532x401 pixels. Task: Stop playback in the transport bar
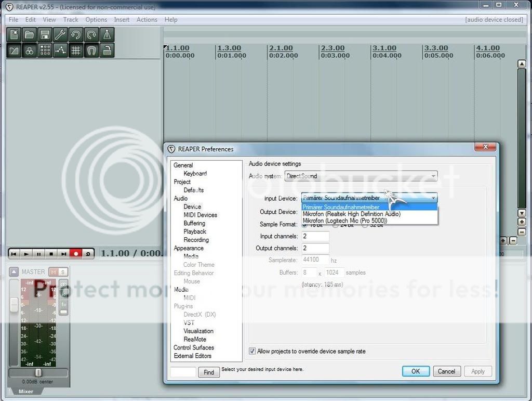[x=51, y=254]
